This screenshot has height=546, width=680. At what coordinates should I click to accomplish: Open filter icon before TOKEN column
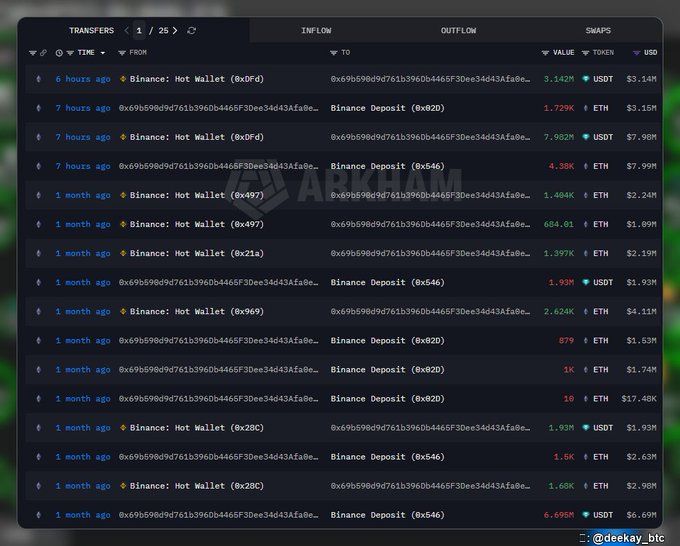click(x=585, y=53)
